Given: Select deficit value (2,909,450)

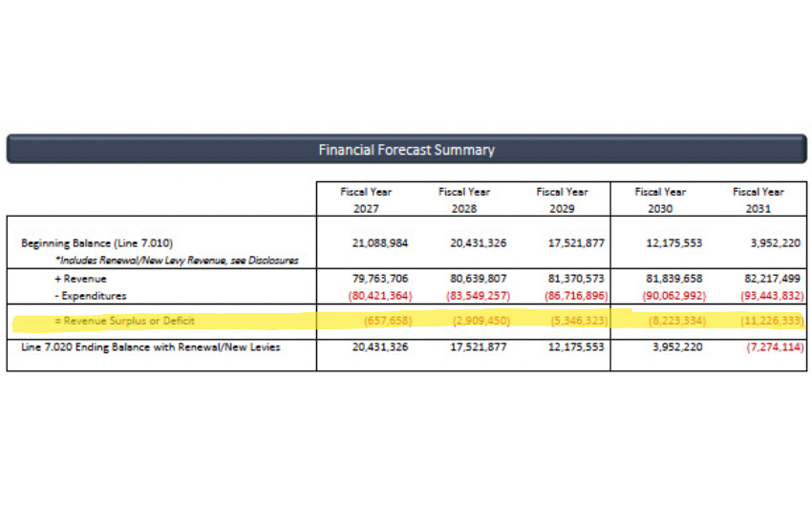Looking at the screenshot, I should [481, 321].
